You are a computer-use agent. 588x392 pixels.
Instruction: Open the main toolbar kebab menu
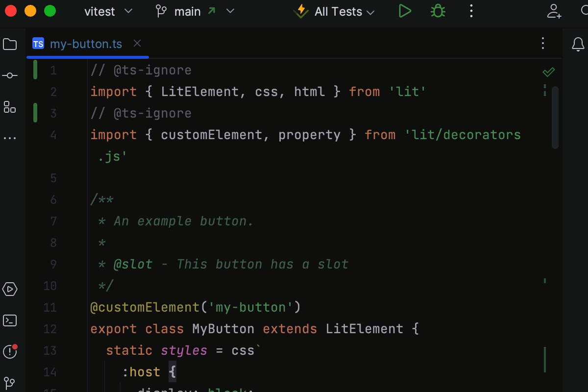(x=470, y=11)
